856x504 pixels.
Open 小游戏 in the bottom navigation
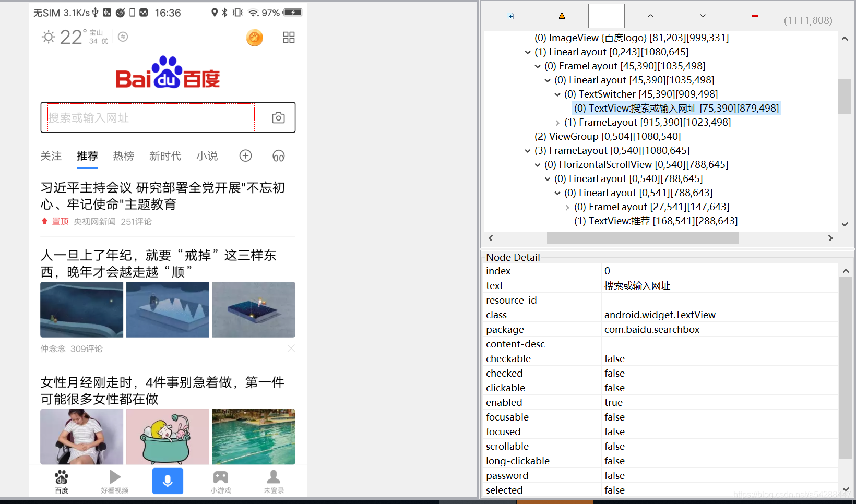coord(221,482)
